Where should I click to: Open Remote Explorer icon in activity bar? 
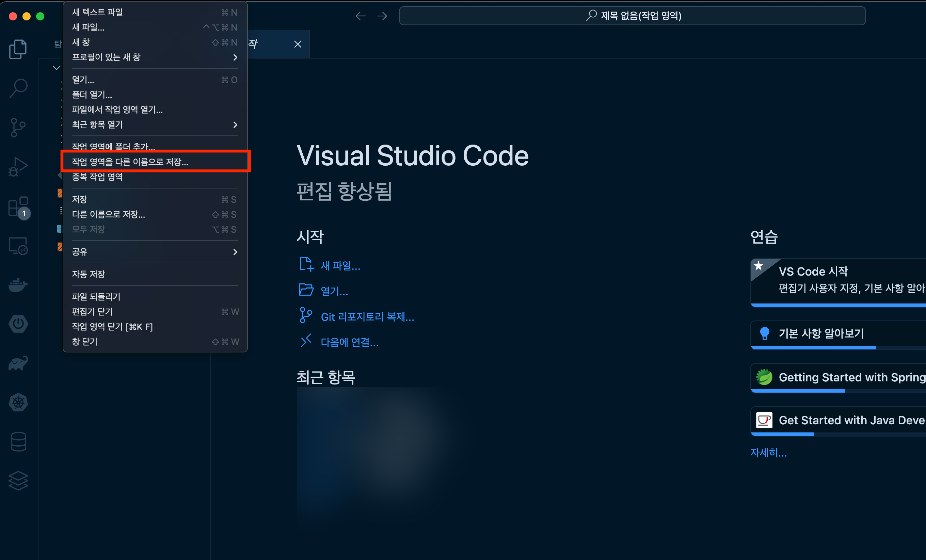(18, 246)
